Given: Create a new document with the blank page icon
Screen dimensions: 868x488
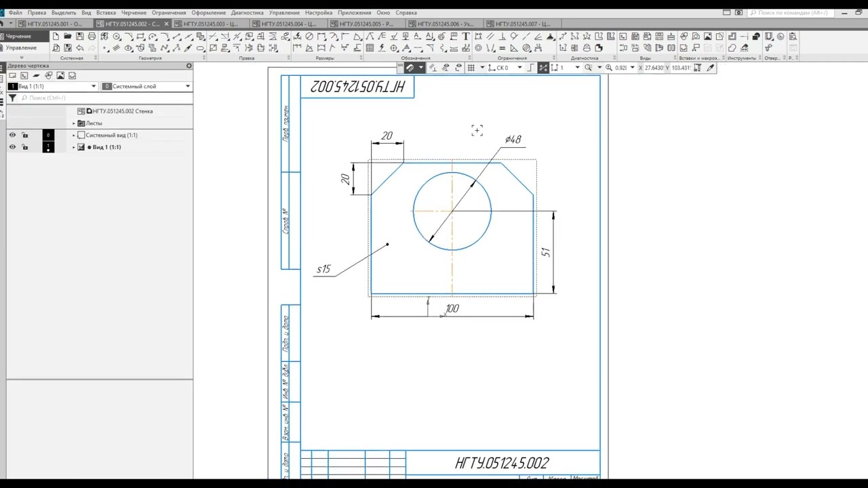Looking at the screenshot, I should tap(56, 37).
